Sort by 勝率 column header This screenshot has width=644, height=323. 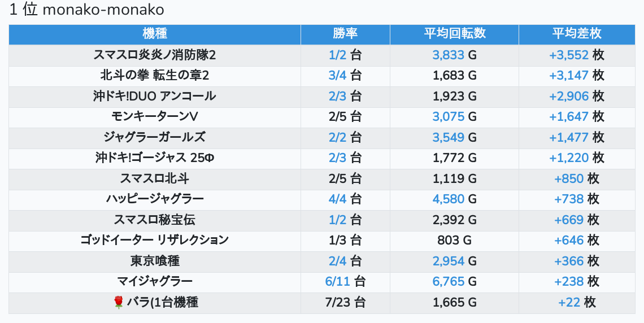[x=345, y=34]
